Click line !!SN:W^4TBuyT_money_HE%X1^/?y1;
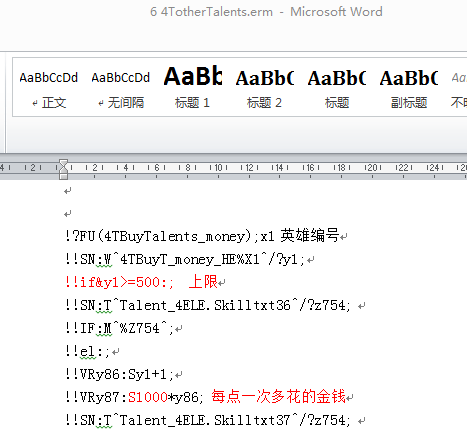This screenshot has width=467, height=433. [185, 259]
